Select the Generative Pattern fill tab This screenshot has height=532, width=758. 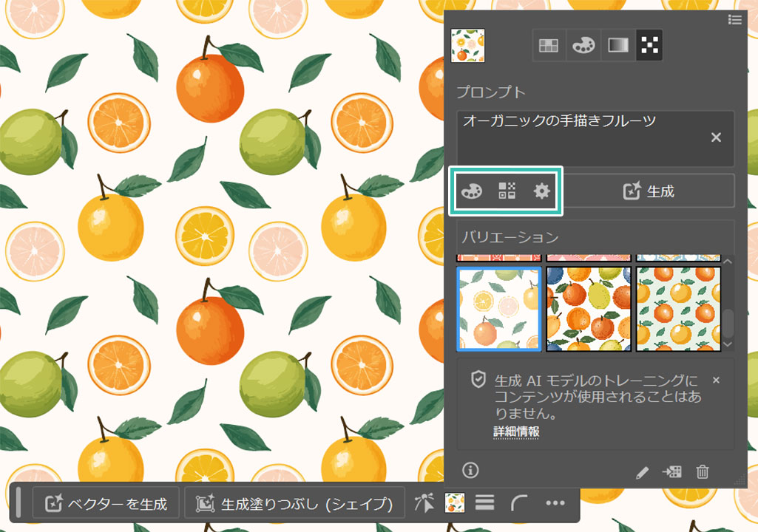649,46
